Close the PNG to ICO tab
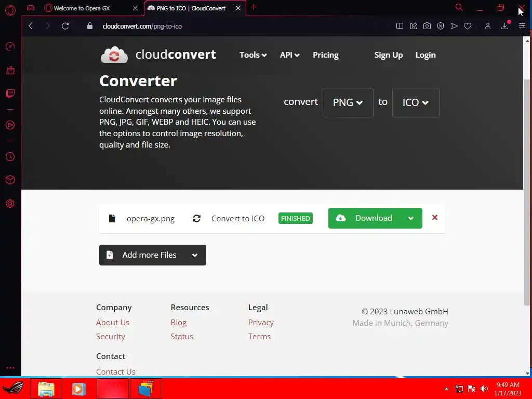 pos(238,8)
